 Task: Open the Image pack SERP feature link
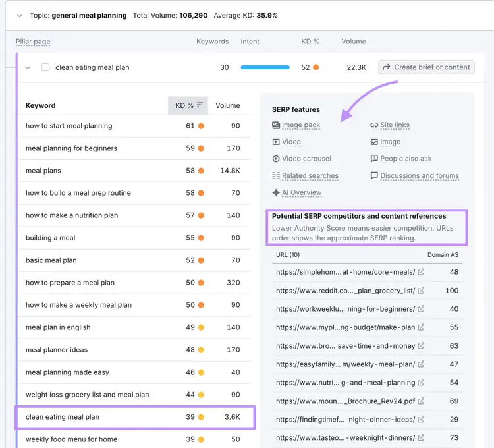tap(301, 125)
